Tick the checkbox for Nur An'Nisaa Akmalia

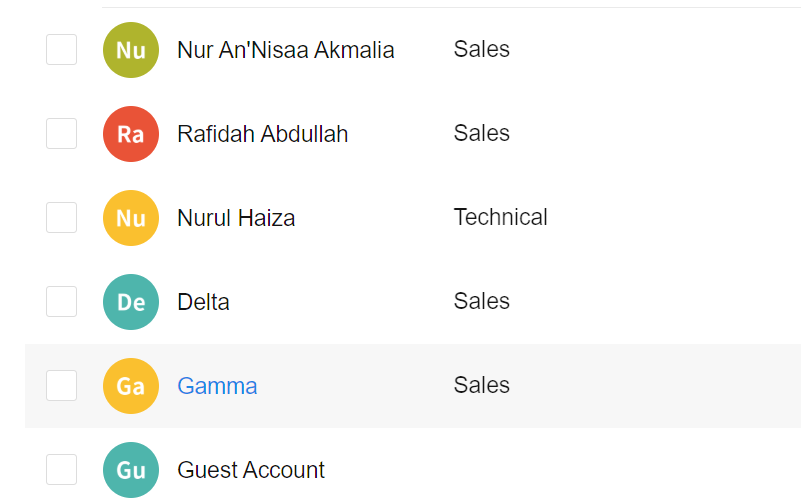(x=62, y=50)
